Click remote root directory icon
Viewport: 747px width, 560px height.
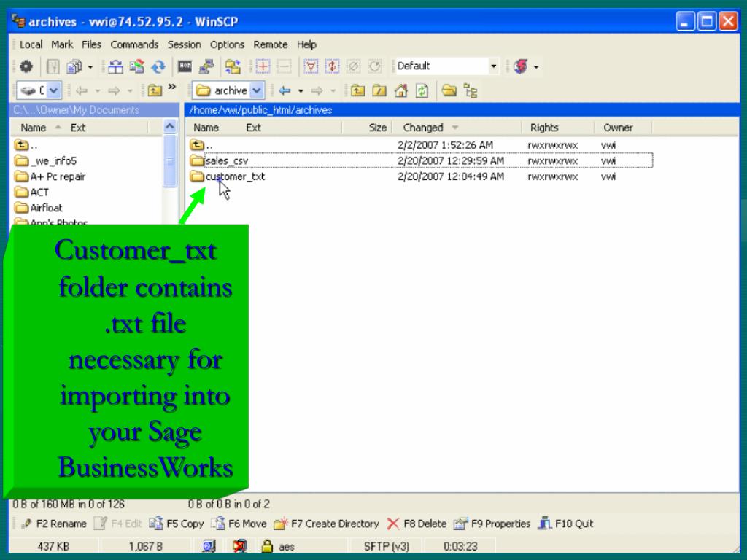(379, 90)
